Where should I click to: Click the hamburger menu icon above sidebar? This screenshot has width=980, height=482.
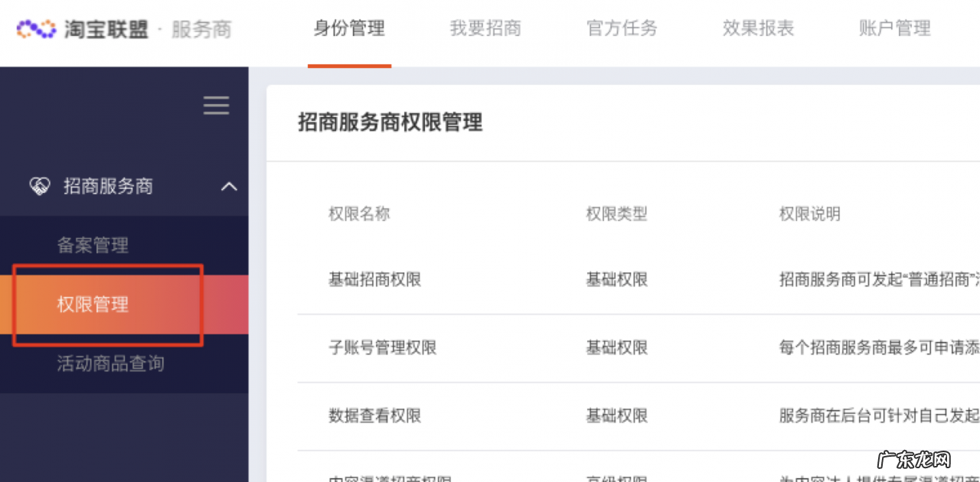(216, 106)
